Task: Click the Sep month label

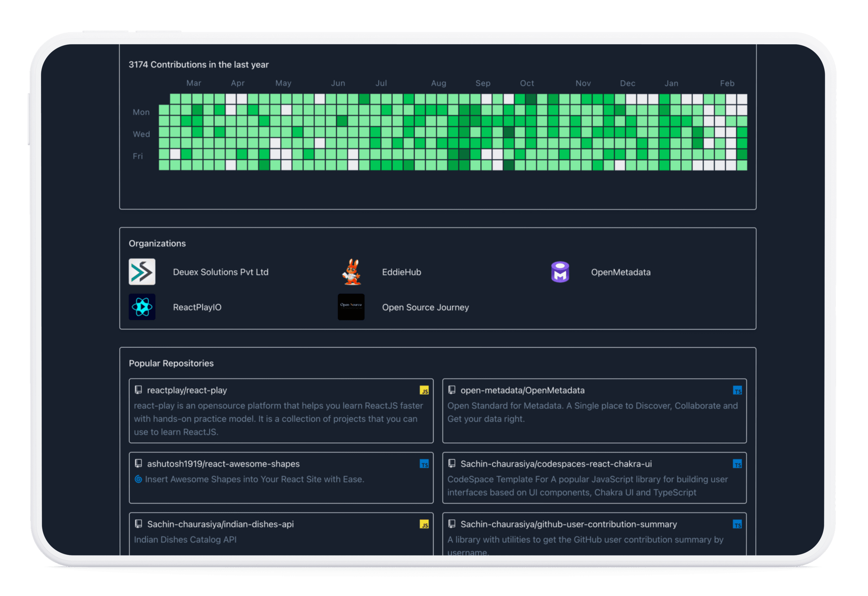Action: click(x=483, y=83)
